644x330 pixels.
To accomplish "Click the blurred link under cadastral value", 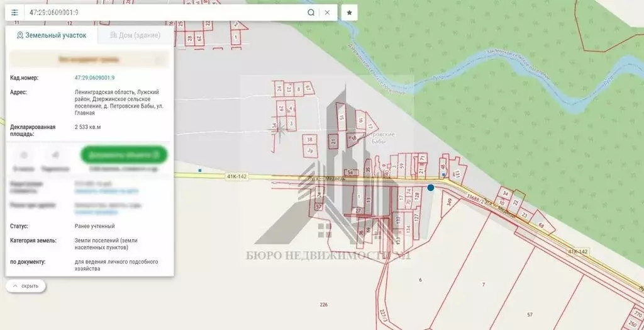I will [x=106, y=190].
